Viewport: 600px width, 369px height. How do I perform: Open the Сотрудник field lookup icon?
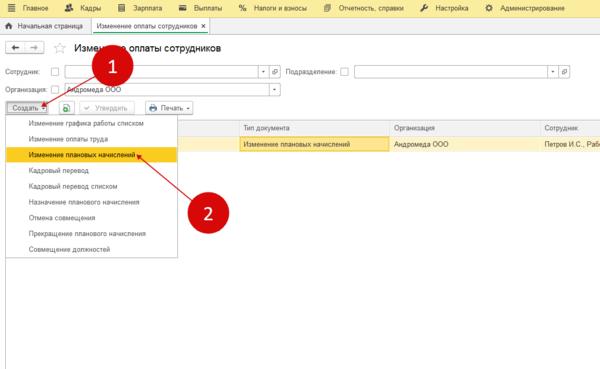[x=275, y=72]
